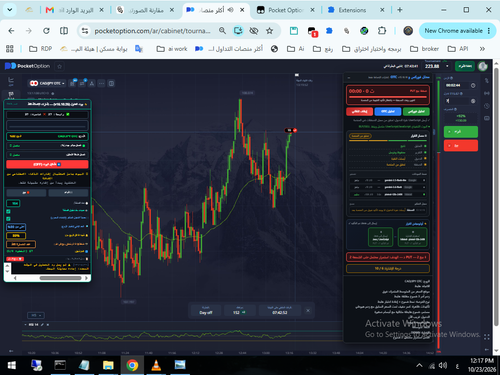The width and height of the screenshot is (500, 375).
Task: Tick the second teal checkbox in the bot panel
Action: pyautogui.click(x=8, y=219)
